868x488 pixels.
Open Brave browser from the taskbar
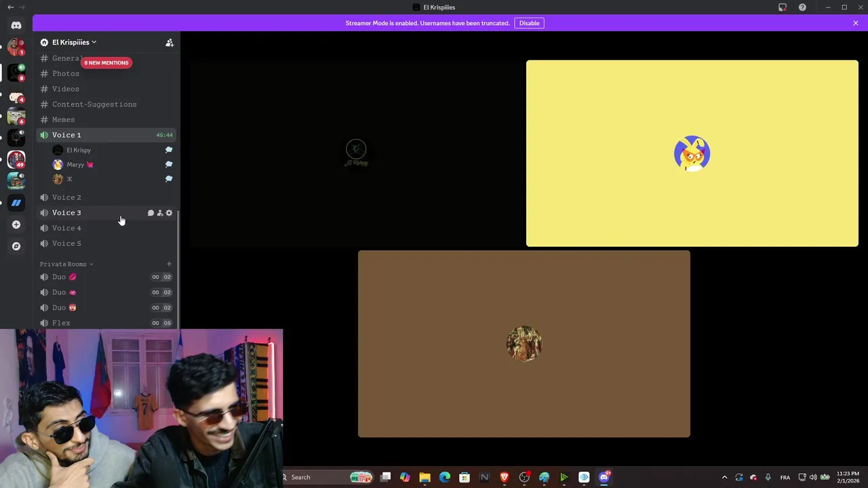(x=505, y=477)
